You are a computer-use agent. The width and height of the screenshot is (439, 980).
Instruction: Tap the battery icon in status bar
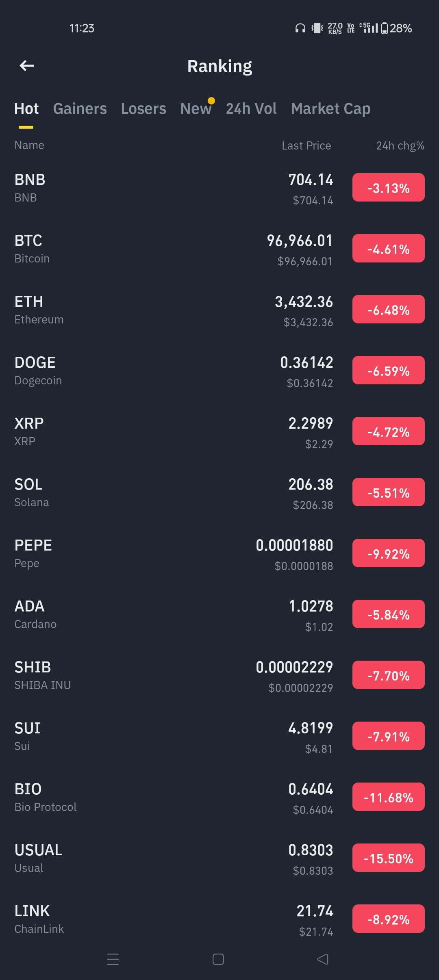(385, 28)
